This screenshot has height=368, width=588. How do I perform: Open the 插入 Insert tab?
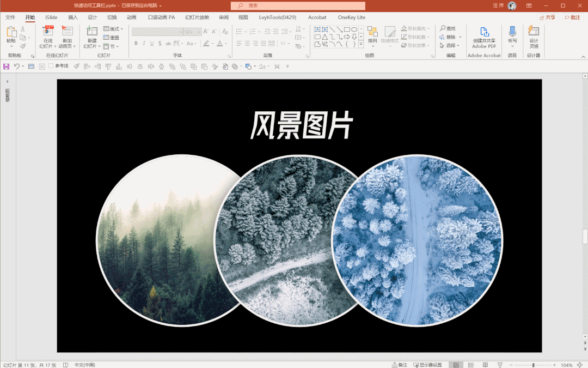pyautogui.click(x=73, y=17)
